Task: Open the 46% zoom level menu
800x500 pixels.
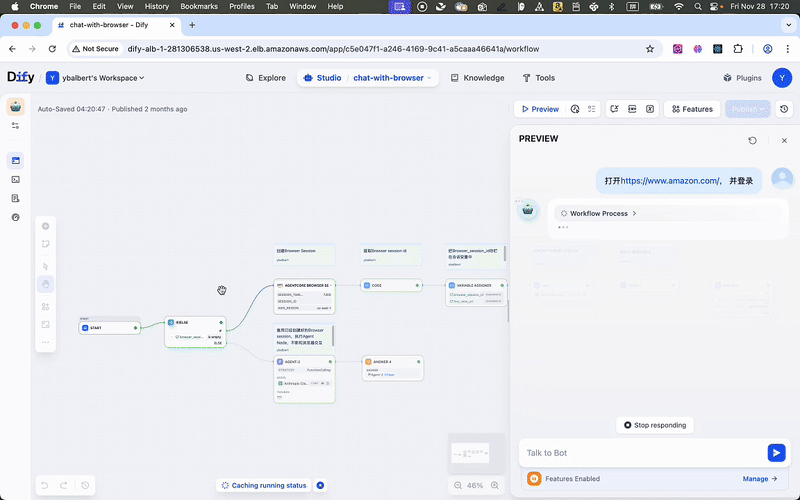Action: coord(476,485)
